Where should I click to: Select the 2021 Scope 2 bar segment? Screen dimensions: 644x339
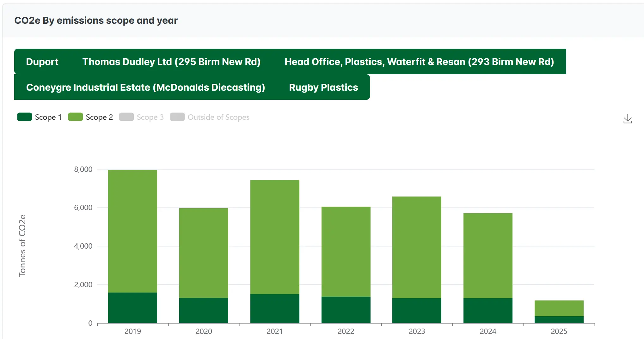(x=275, y=237)
